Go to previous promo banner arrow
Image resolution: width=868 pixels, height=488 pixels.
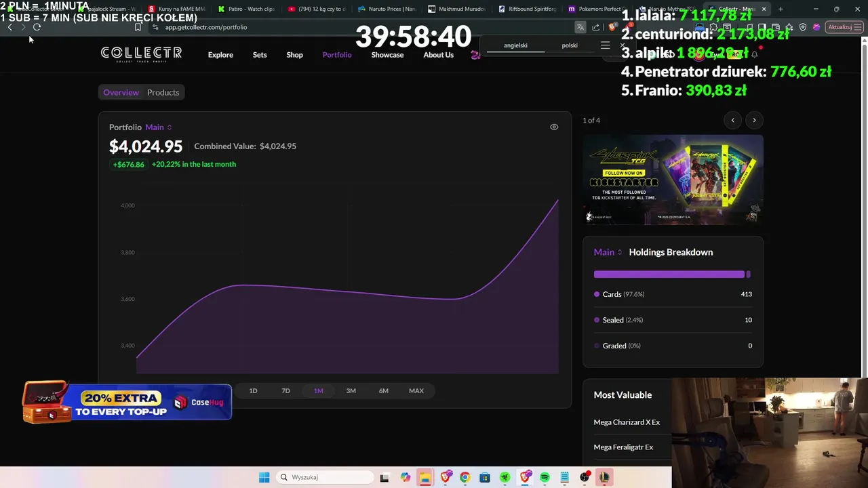pos(732,120)
